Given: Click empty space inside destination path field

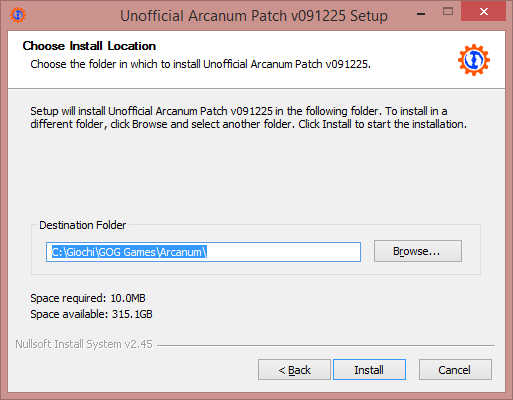Looking at the screenshot, I should tap(283, 252).
